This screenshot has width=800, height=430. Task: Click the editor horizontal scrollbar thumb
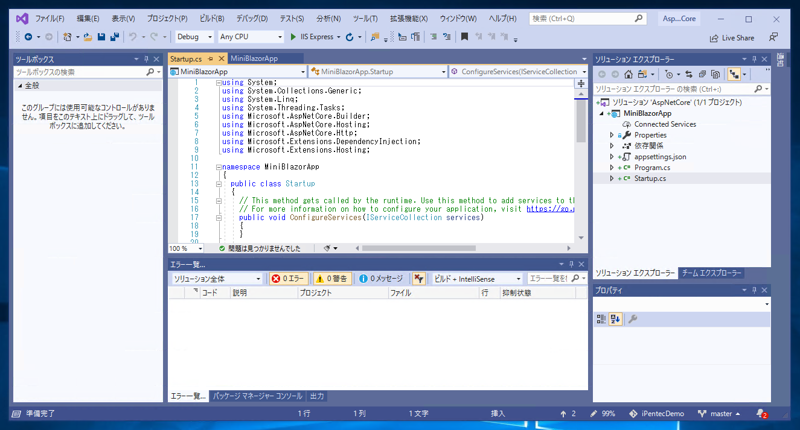(419, 248)
